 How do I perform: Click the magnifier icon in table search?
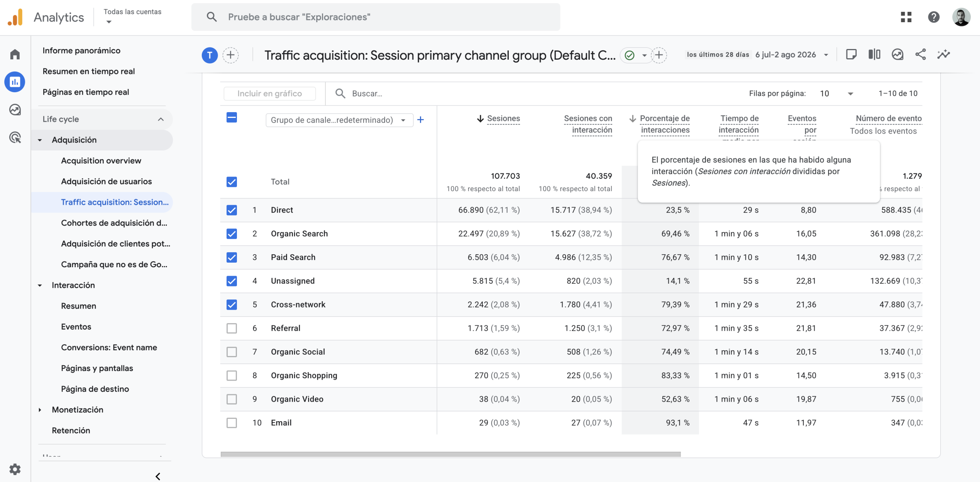340,93
